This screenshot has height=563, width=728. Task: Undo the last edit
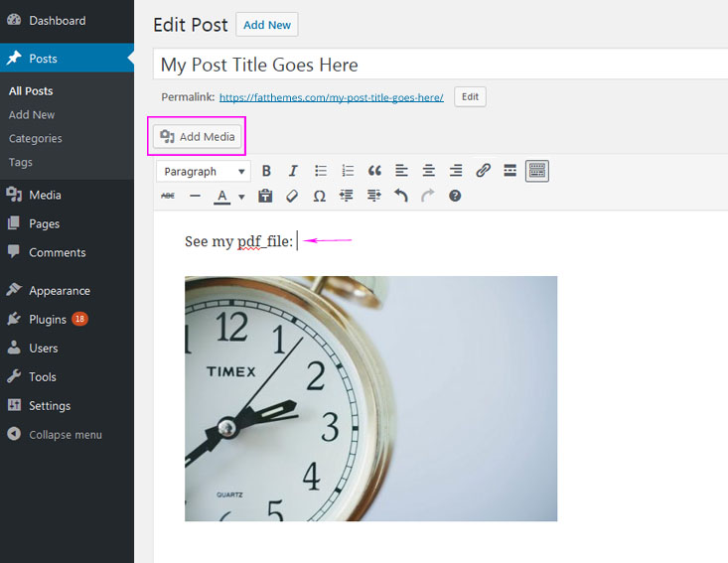click(400, 196)
